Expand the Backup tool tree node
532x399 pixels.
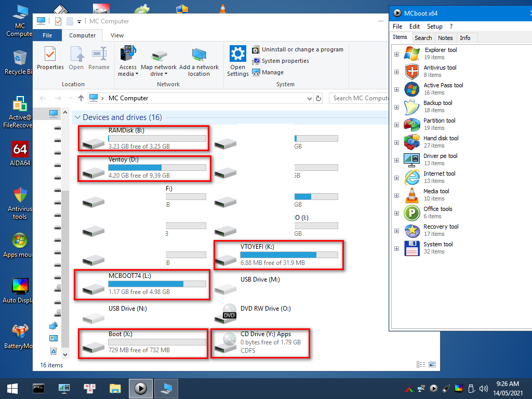click(x=396, y=107)
